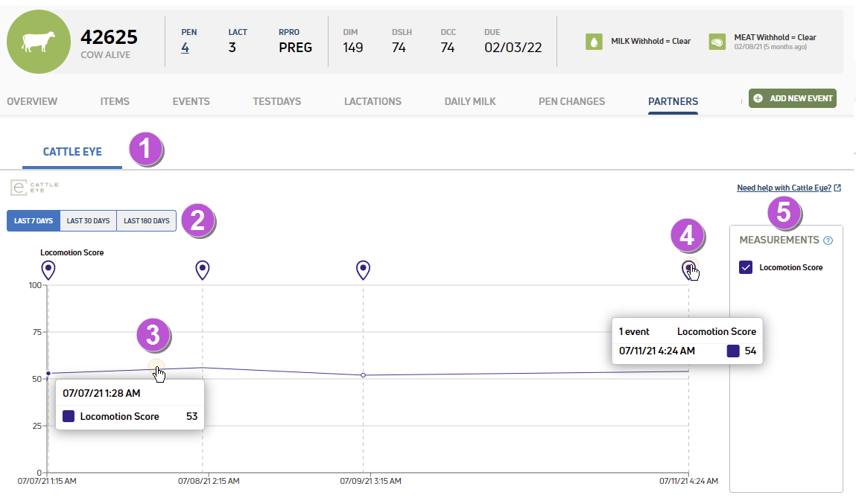Click the Measurements help question mark icon
This screenshot has width=856, height=504.
pyautogui.click(x=828, y=240)
